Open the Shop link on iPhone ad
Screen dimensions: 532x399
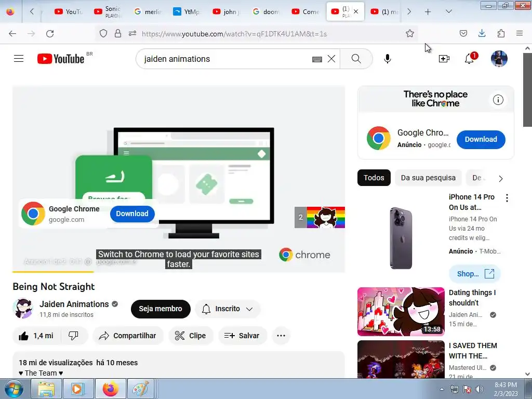point(475,274)
